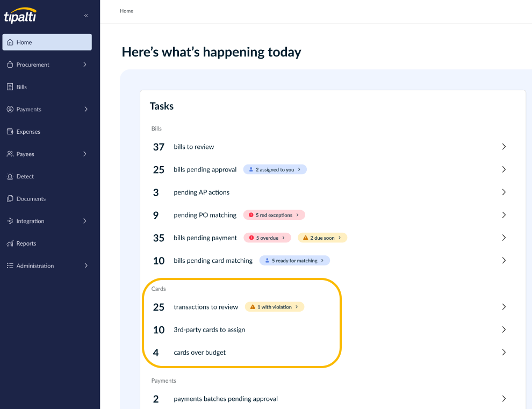The image size is (532, 409).
Task: Click the Bills document icon in sidebar
Action: (10, 87)
